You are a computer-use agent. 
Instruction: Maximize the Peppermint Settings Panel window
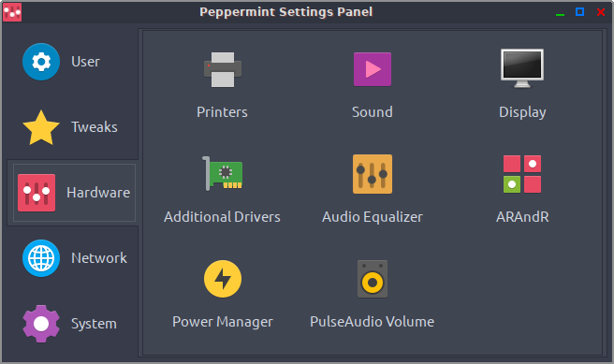pos(580,12)
